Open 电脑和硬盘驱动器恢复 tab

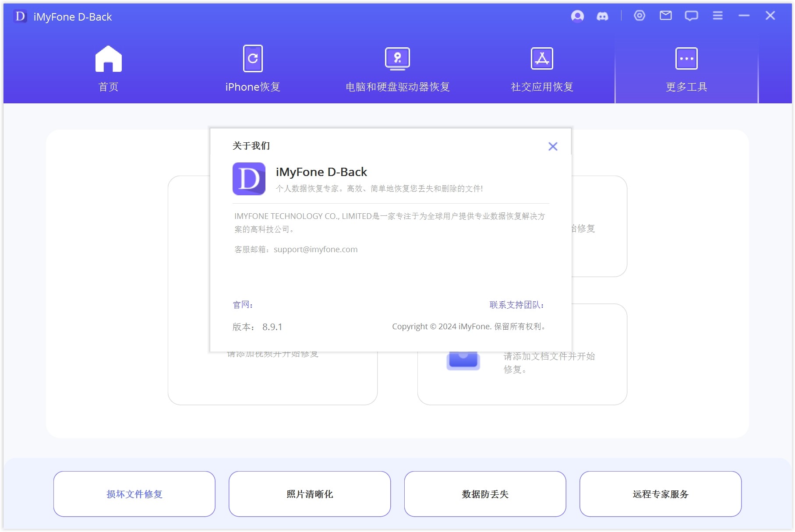398,69
